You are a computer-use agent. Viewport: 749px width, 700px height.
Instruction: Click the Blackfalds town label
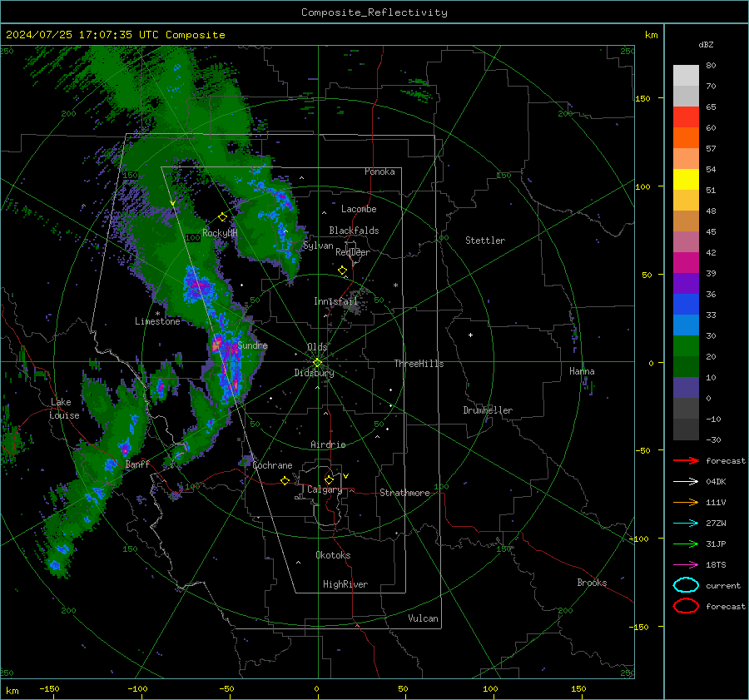click(x=354, y=231)
